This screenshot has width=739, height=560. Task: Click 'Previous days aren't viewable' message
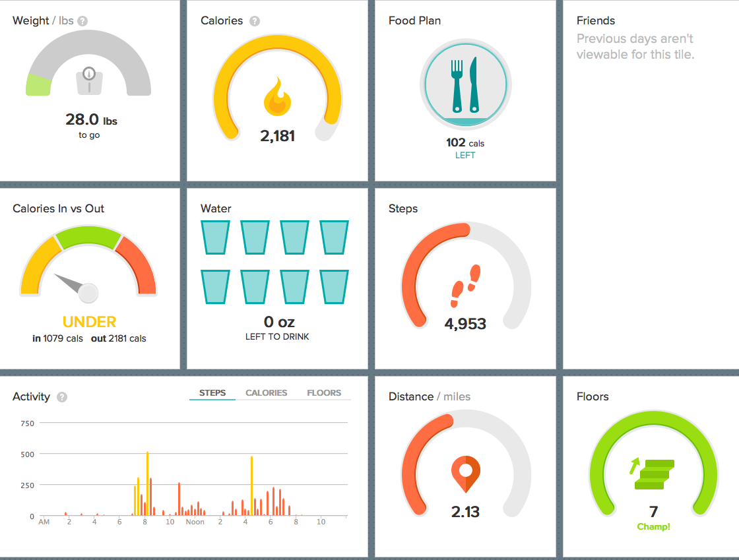[635, 47]
